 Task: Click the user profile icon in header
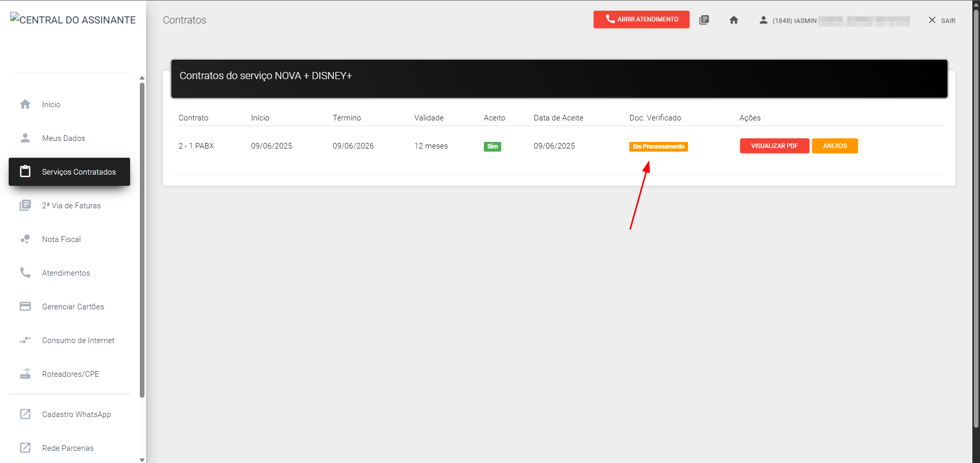[763, 20]
